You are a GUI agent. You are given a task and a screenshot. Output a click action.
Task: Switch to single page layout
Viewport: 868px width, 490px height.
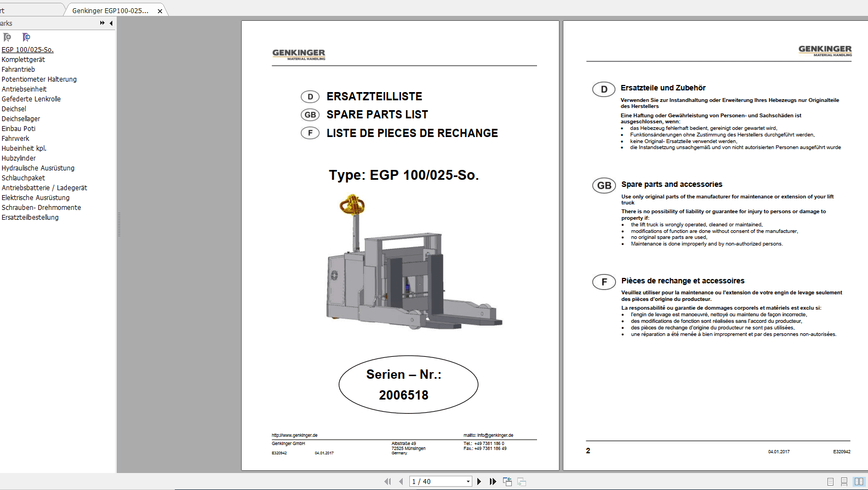pos(831,481)
